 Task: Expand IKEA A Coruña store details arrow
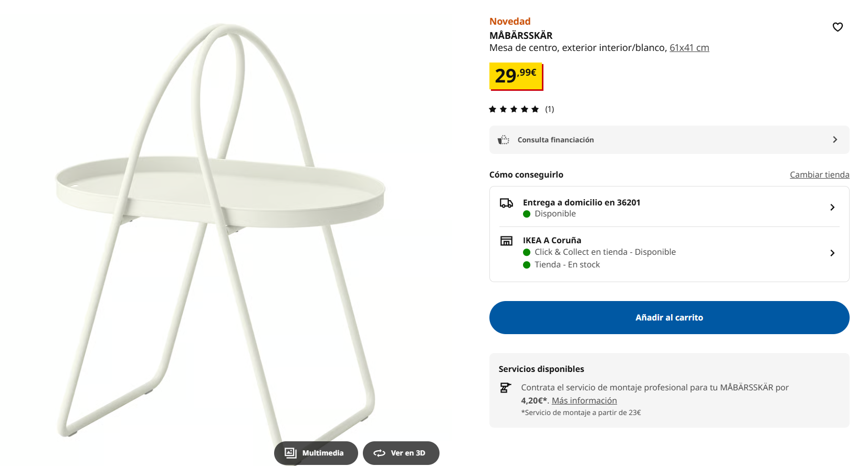pyautogui.click(x=832, y=253)
